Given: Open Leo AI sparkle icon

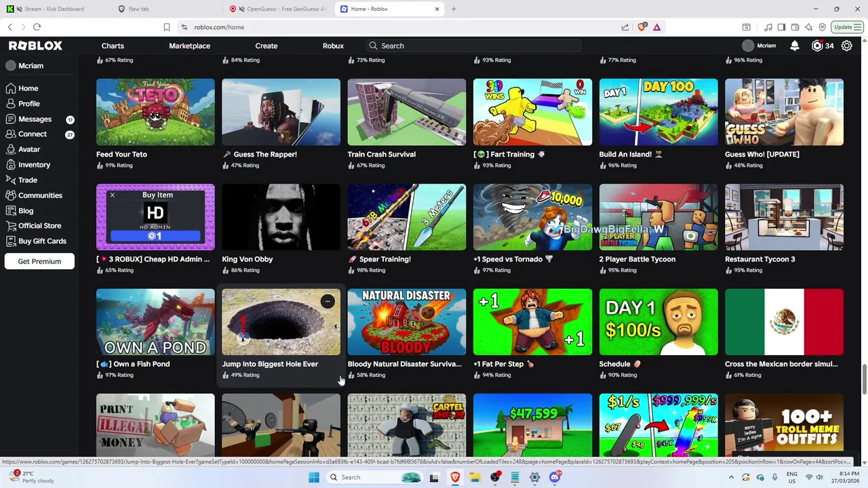Looking at the screenshot, I should pos(809,27).
